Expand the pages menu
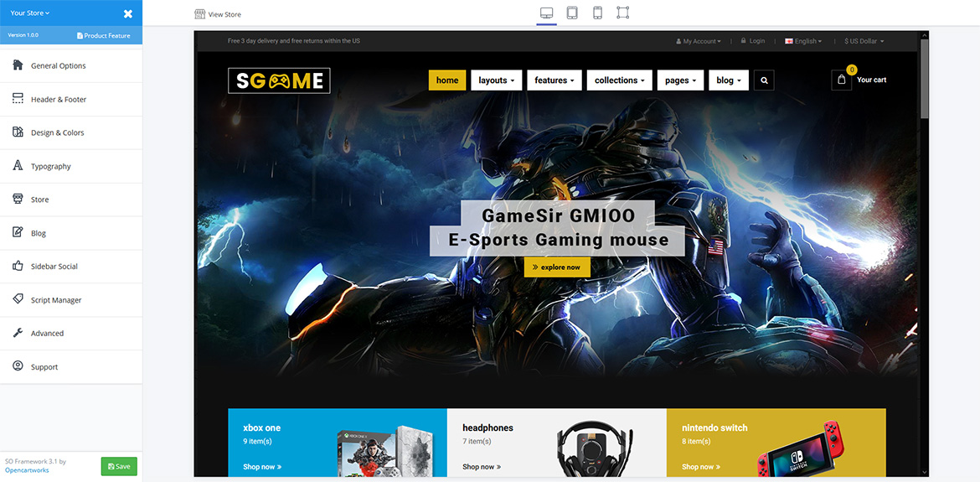Screen dimensions: 980x482 [681, 80]
